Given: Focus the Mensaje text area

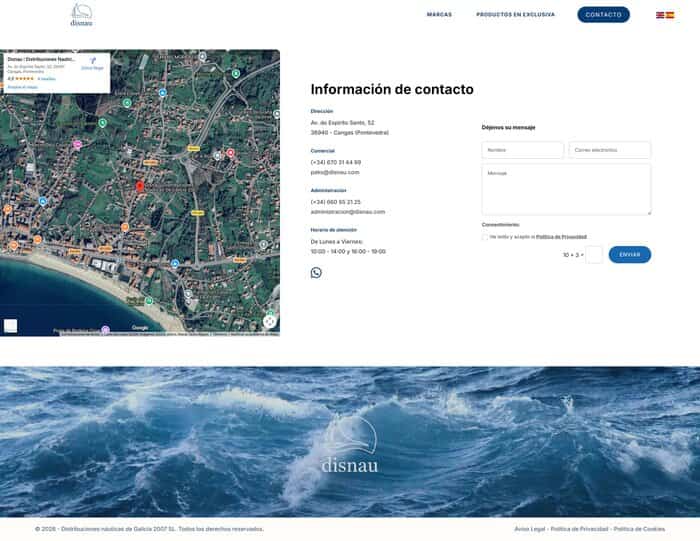Looking at the screenshot, I should [566, 189].
